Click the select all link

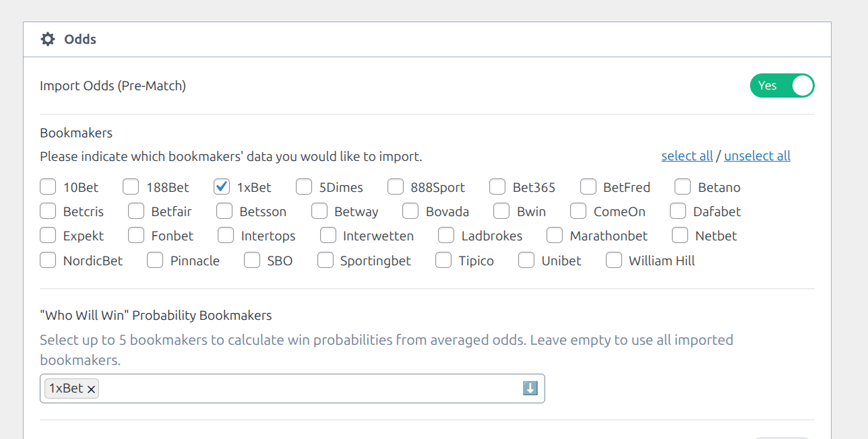[x=687, y=156]
